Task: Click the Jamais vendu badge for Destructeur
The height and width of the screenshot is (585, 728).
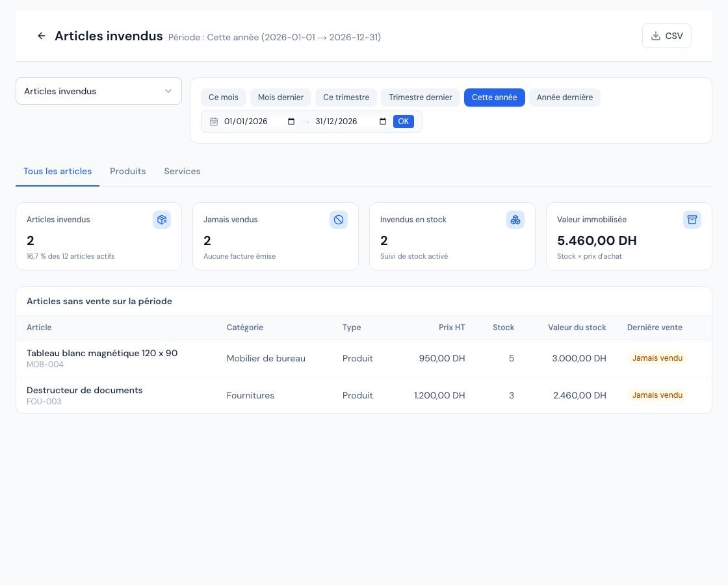Action: [657, 395]
